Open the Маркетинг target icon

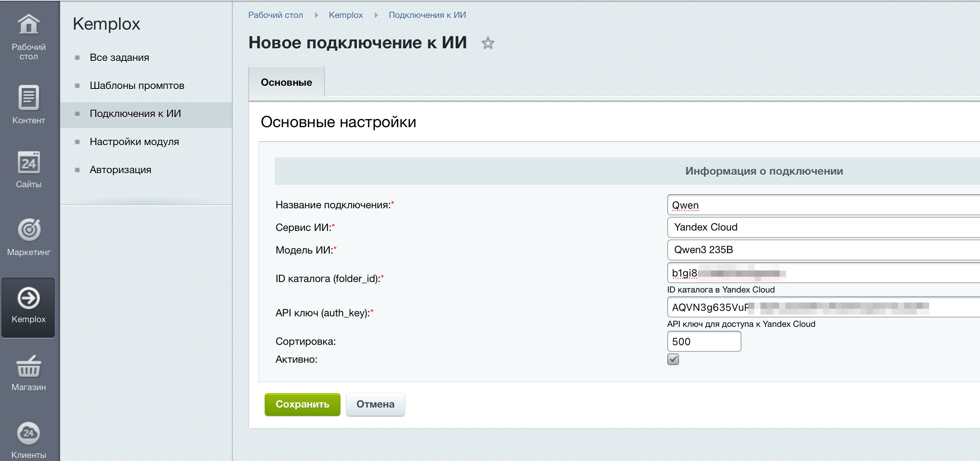(x=29, y=230)
